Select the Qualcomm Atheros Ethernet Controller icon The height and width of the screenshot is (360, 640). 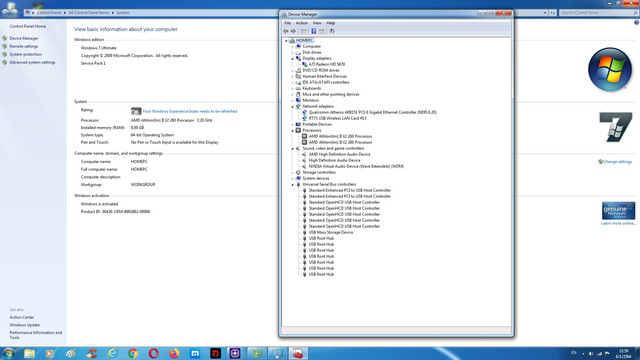(304, 112)
